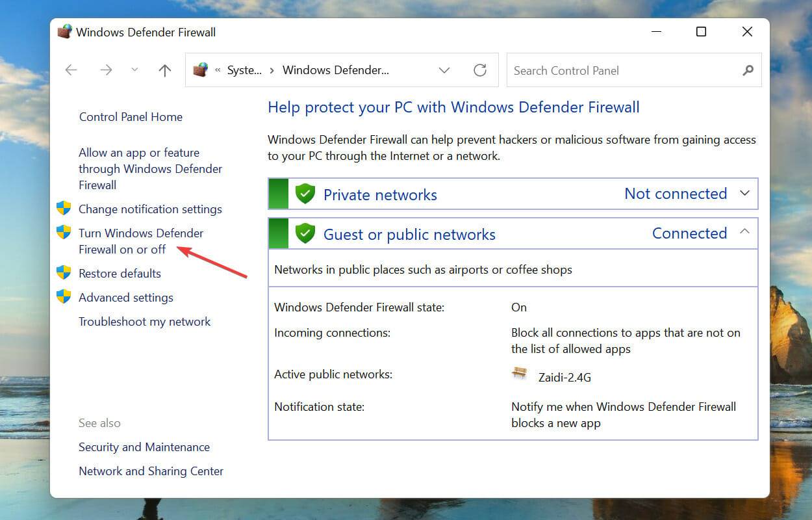Collapse the Guest or public networks section
The height and width of the screenshot is (520, 812).
[x=744, y=233]
